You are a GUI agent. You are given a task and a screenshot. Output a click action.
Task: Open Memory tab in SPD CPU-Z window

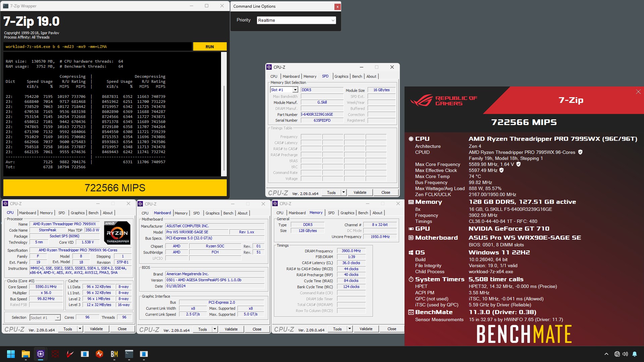tap(310, 76)
